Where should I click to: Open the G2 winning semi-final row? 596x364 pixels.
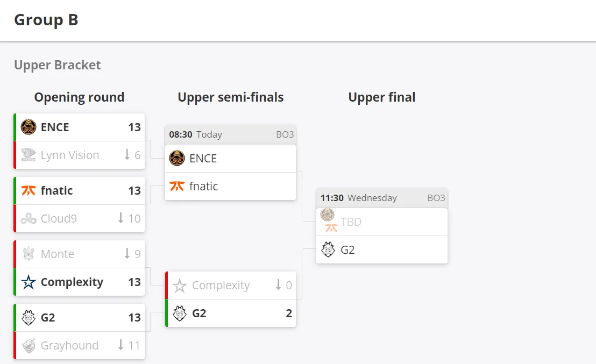click(x=230, y=313)
